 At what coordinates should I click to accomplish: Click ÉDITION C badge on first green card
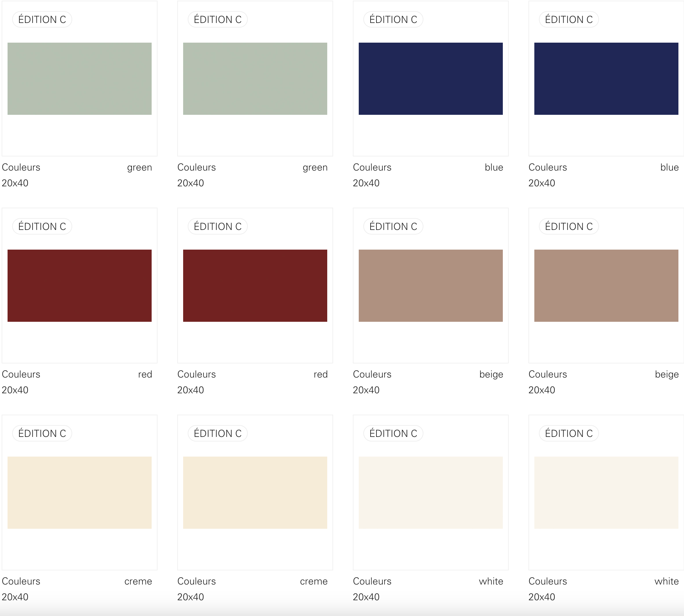click(42, 20)
